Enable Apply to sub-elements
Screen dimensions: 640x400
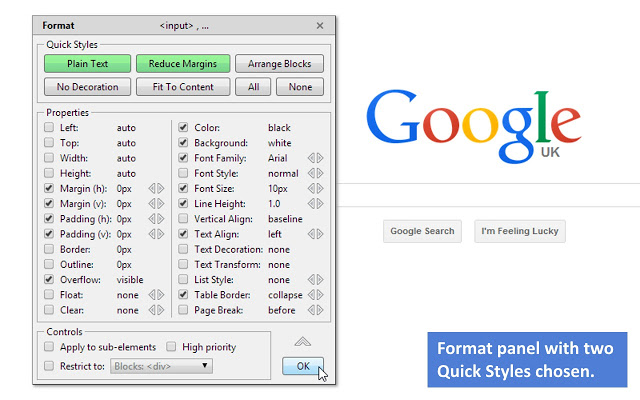click(x=49, y=347)
